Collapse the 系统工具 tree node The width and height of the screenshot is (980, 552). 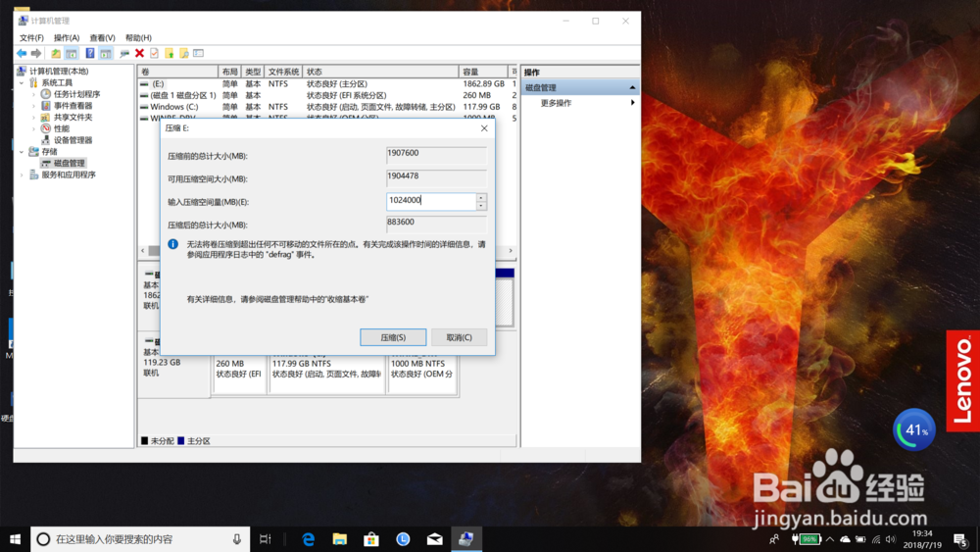(x=22, y=82)
